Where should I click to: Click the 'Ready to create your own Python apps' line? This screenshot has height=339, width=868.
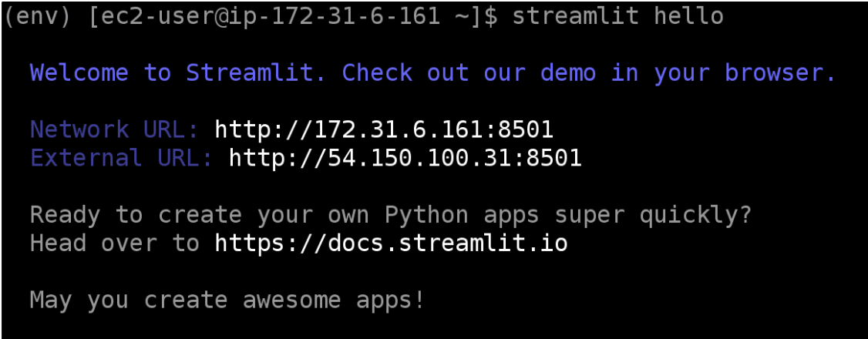[x=391, y=215]
